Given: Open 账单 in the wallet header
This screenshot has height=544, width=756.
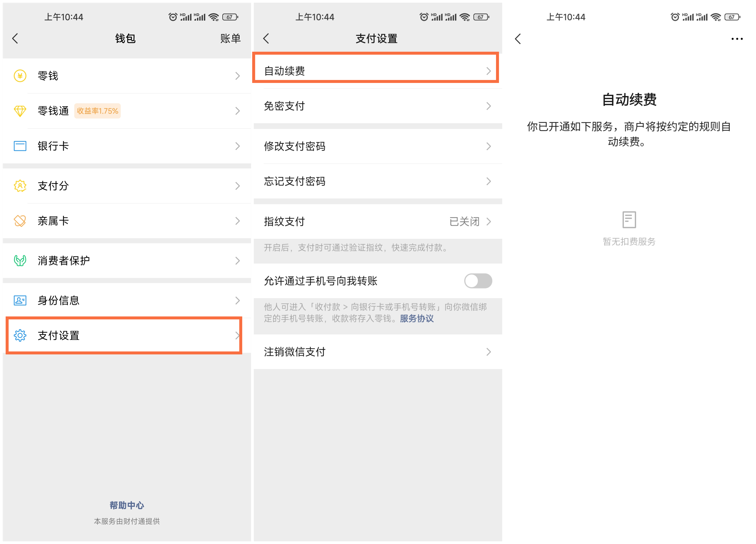Looking at the screenshot, I should [230, 38].
